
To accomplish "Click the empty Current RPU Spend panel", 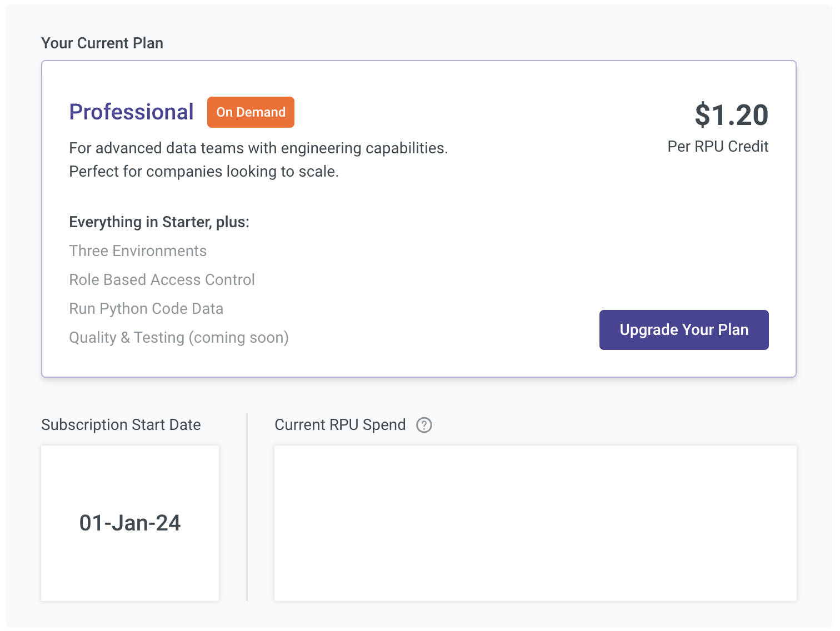I will [535, 523].
